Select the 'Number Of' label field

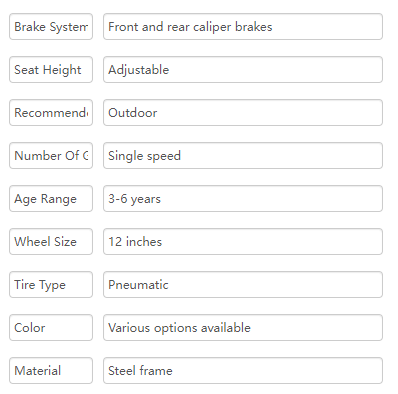[x=51, y=156]
